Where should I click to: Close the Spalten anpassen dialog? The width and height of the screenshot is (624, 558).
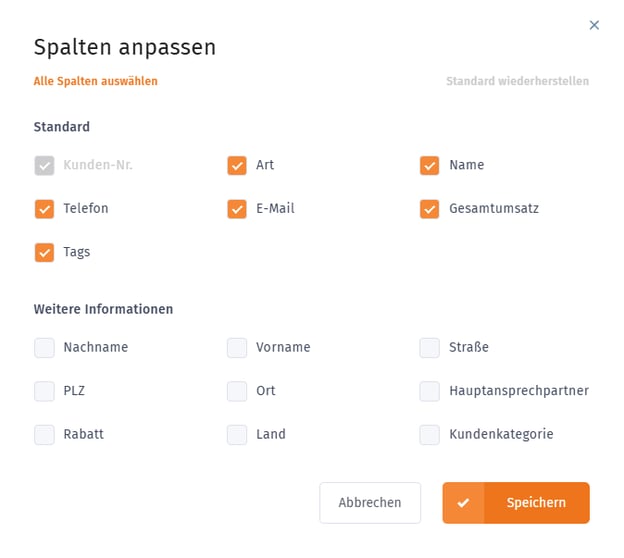tap(594, 25)
